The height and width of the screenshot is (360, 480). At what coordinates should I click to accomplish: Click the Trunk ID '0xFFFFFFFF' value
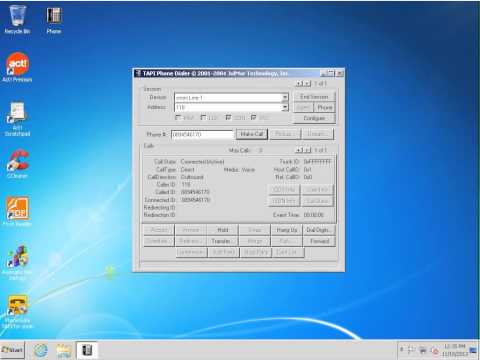(x=317, y=162)
